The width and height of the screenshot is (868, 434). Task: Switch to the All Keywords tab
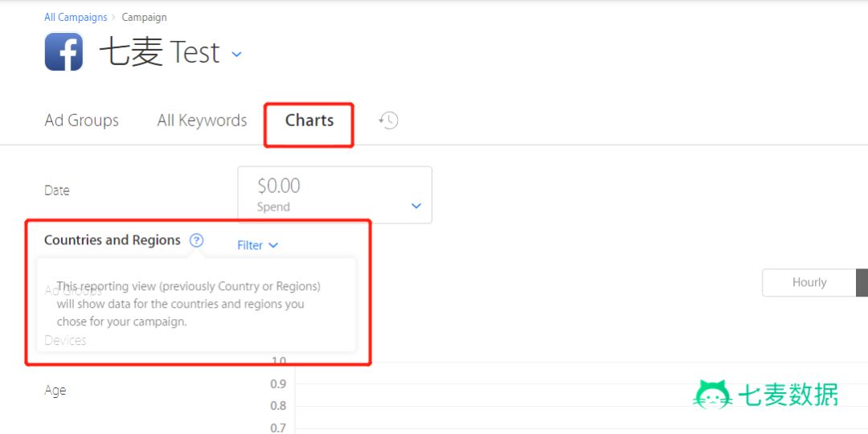click(x=202, y=121)
